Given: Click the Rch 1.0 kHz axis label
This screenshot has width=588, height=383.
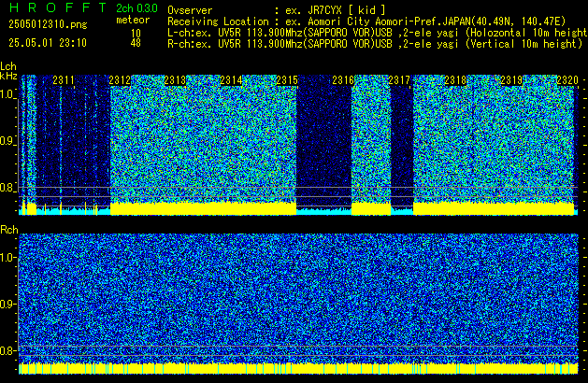Looking at the screenshot, I should 7,258.
